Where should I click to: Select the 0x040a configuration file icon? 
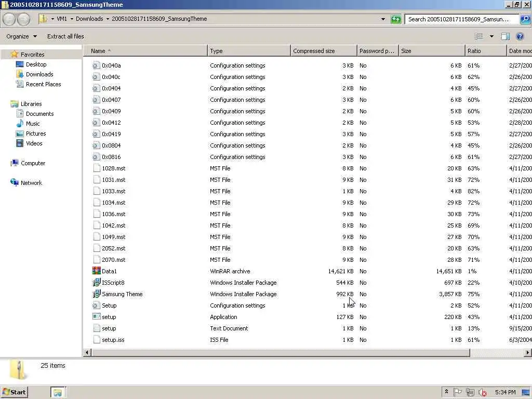coord(96,65)
